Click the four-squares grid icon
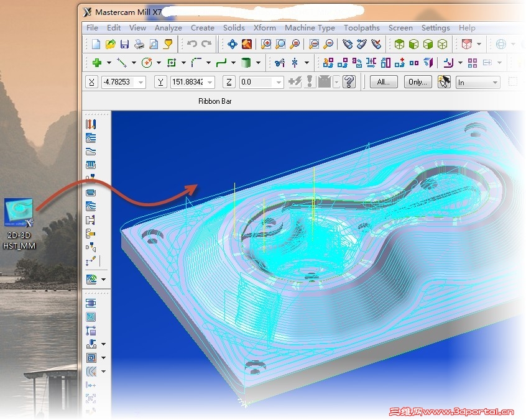This screenshot has width=526, height=420. point(473,63)
